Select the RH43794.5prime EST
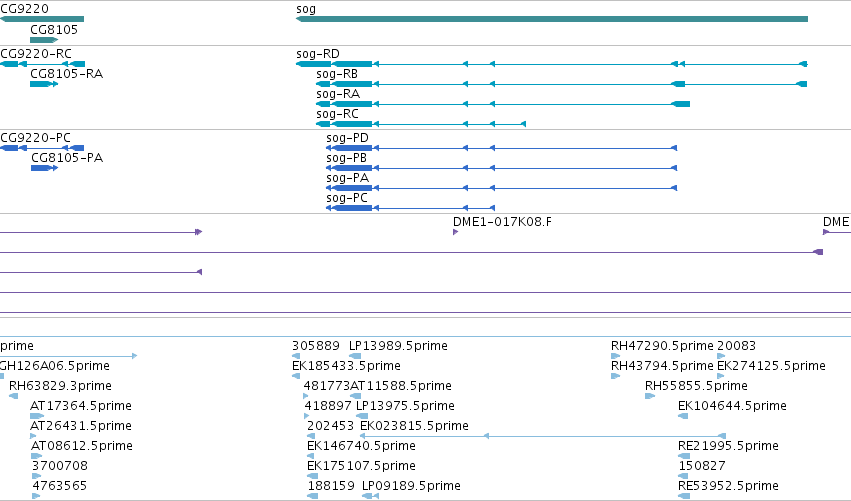Image resolution: width=851 pixels, height=501 pixels. pos(662,366)
